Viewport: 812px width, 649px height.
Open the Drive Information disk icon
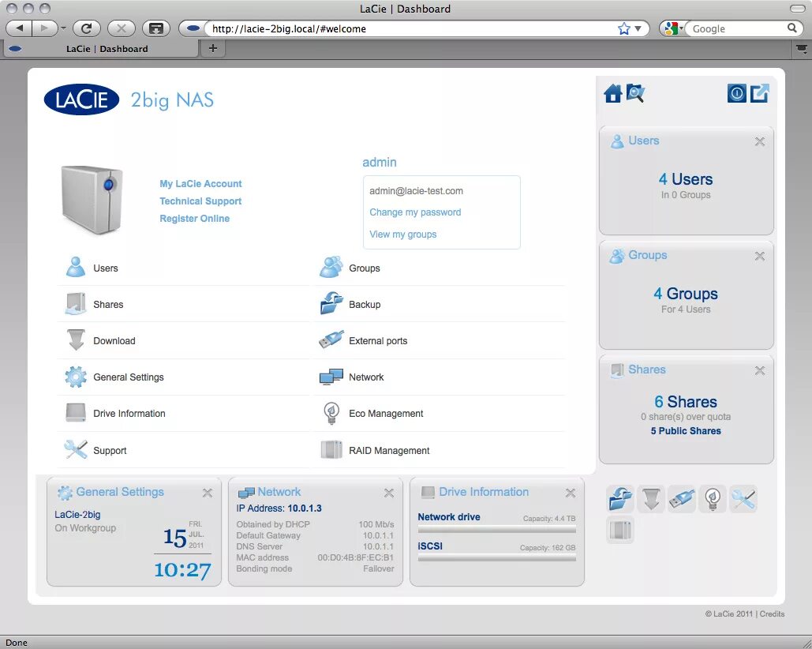tap(76, 413)
